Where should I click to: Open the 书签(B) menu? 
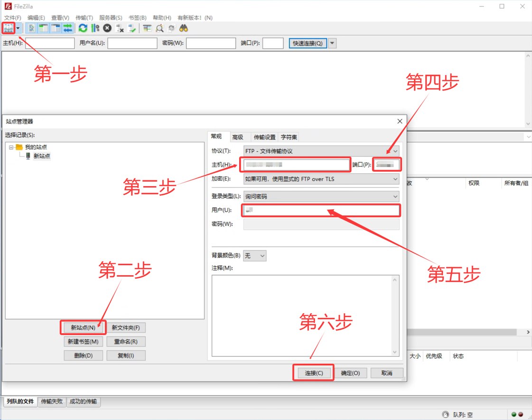click(x=138, y=18)
